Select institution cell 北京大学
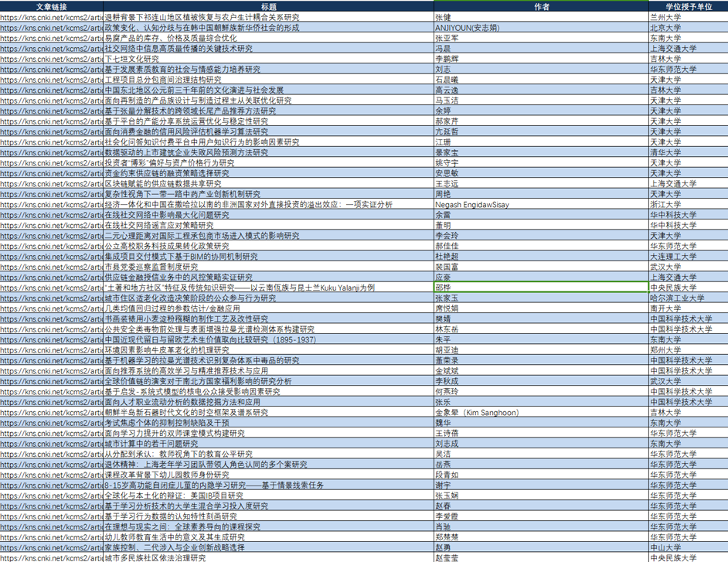Image resolution: width=728 pixels, height=562 pixels. pos(689,28)
